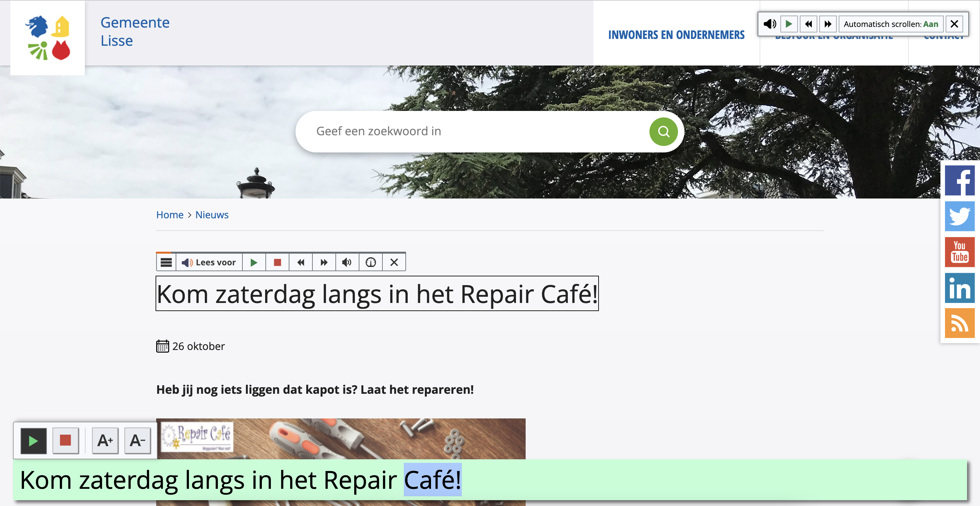The image size is (980, 506).
Task: Stop in the bottom-left text reader panel
Action: point(65,441)
